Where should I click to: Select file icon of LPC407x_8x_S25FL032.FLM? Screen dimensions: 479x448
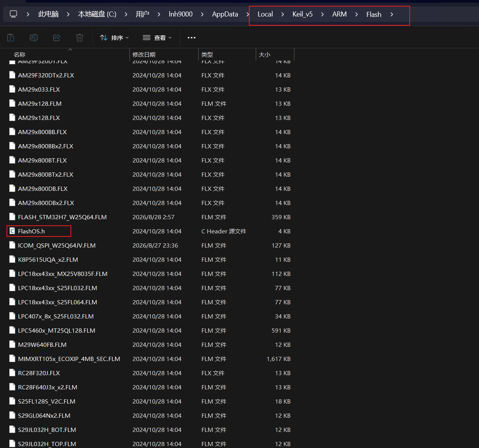[x=12, y=316]
